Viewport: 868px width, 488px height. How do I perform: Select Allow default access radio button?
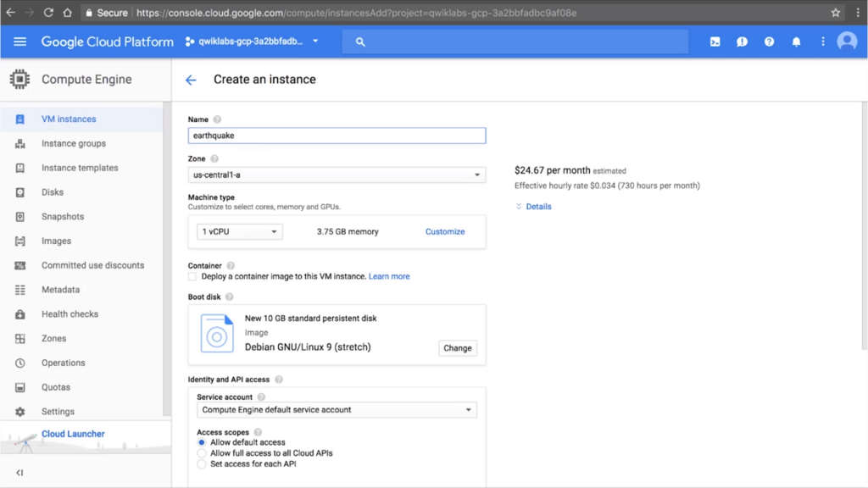202,442
